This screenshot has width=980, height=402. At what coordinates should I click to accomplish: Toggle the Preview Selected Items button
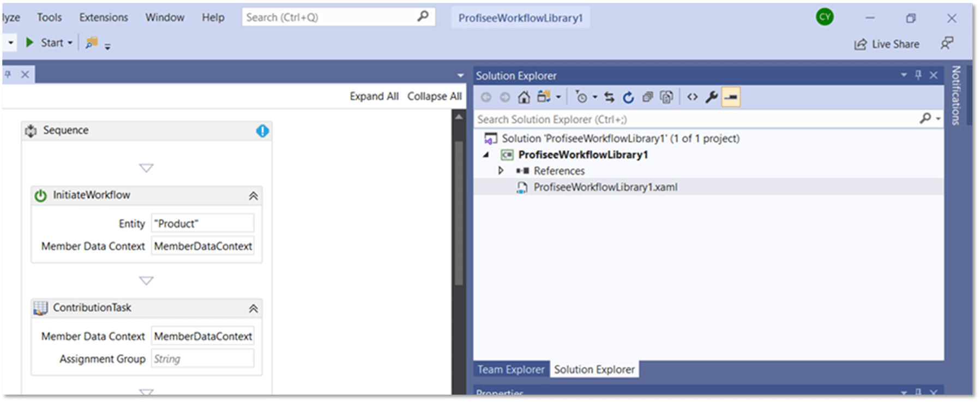(x=731, y=97)
